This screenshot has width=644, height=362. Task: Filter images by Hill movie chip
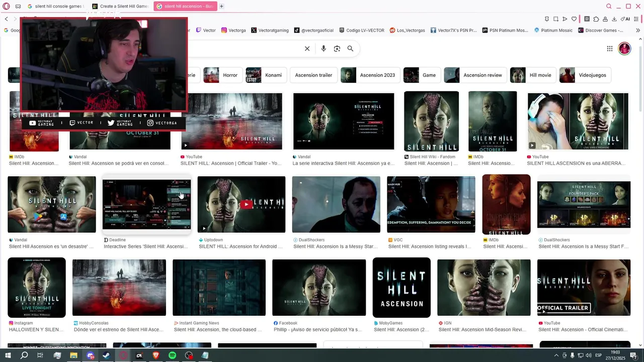coord(533,75)
